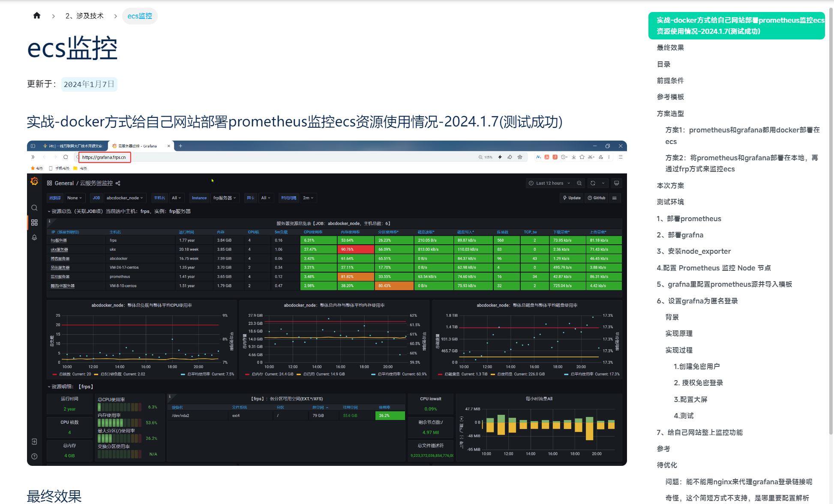Click the Grafana sidebar help question icon
834x504 pixels.
click(34, 456)
